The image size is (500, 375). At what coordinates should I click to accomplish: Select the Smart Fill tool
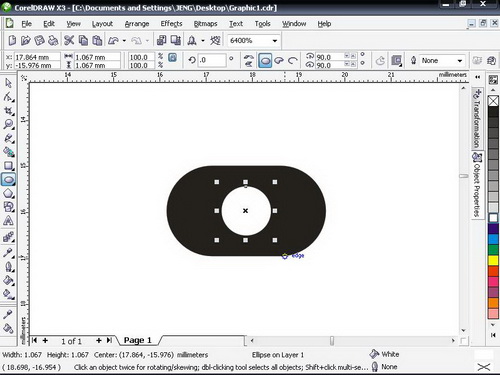pos(8,152)
